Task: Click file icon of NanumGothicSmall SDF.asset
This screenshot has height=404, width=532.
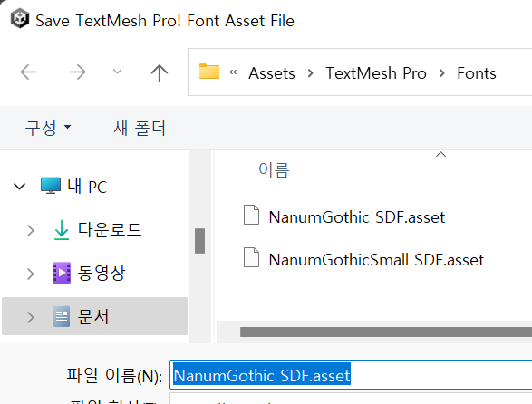Action: click(251, 257)
